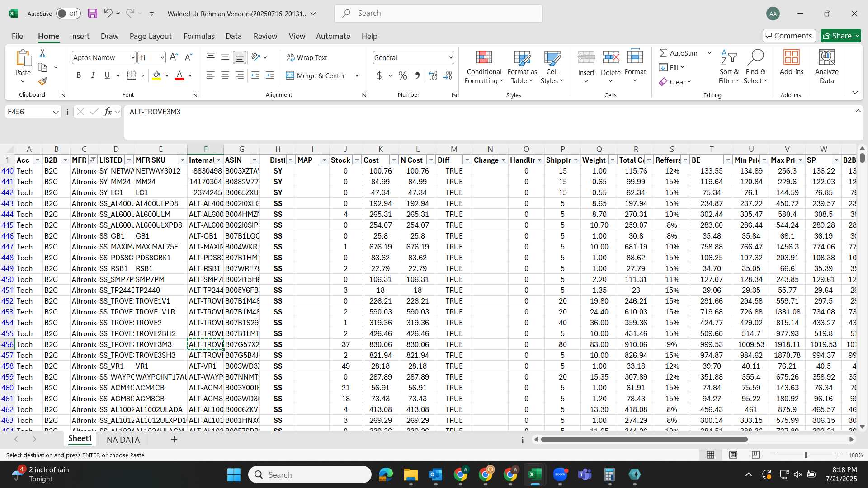
Task: Click the Save icon in title bar
Action: (93, 14)
